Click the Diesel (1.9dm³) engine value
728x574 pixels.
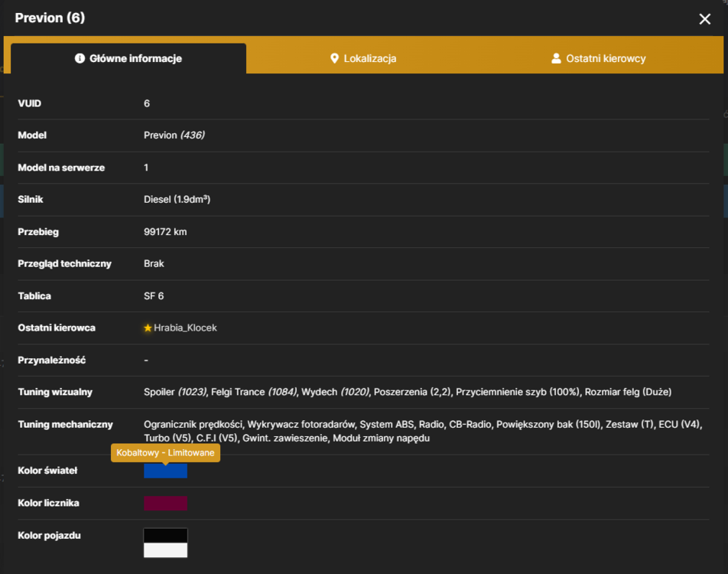(177, 200)
